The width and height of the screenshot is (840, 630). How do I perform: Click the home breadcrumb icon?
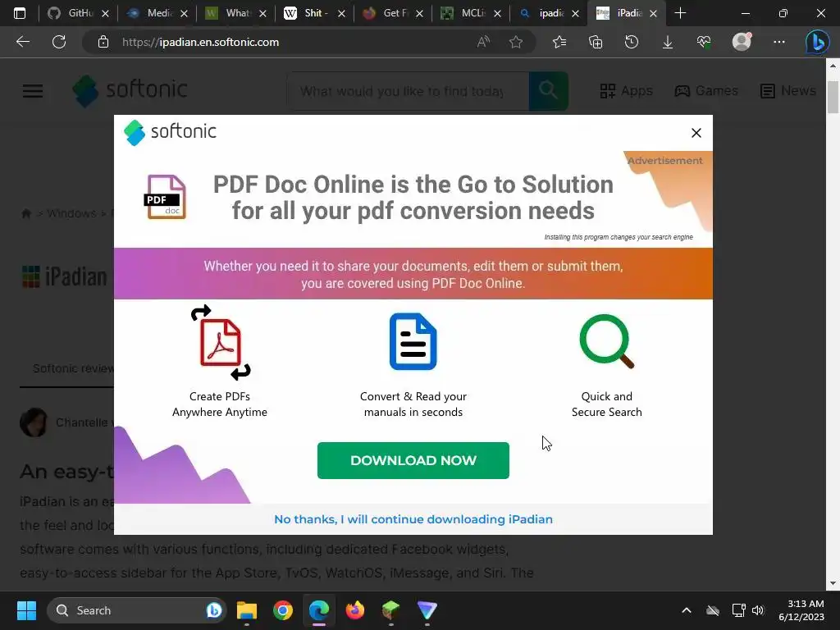coord(25,214)
